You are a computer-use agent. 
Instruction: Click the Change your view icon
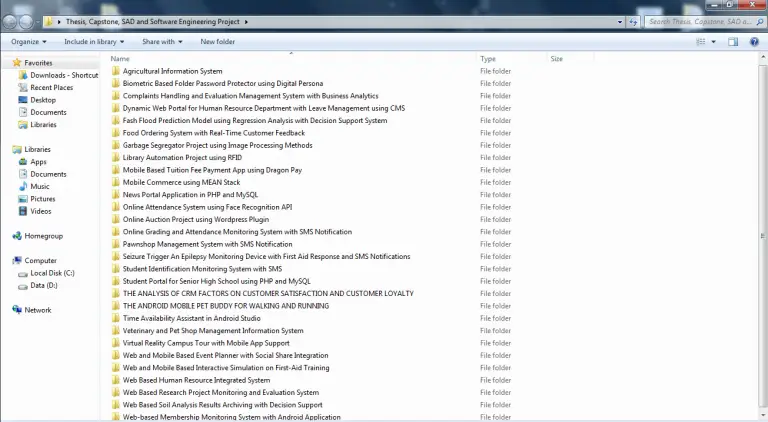click(x=700, y=42)
